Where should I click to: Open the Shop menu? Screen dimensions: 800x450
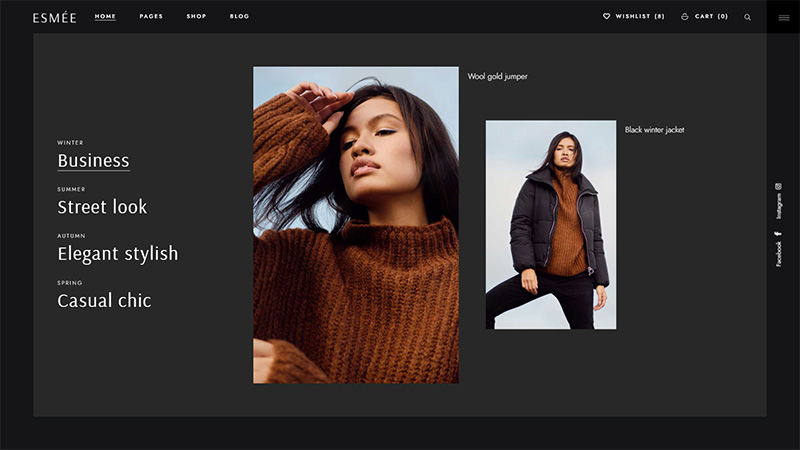pos(196,17)
